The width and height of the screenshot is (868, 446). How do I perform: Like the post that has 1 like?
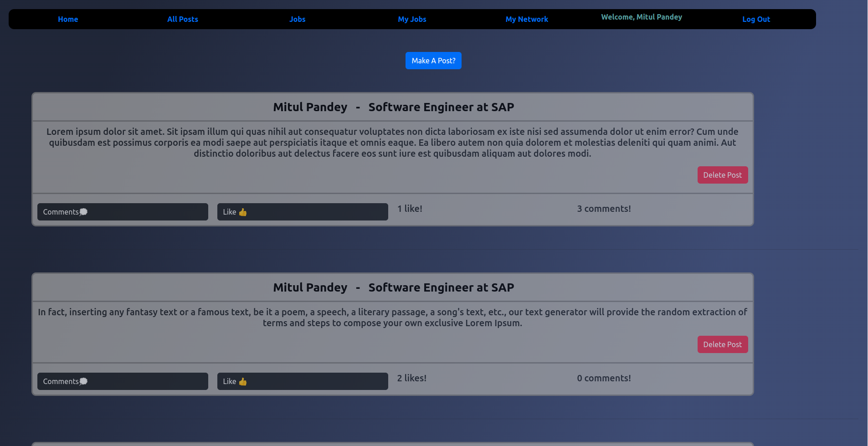point(303,212)
